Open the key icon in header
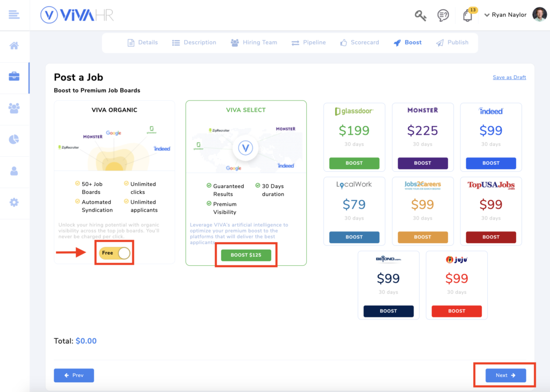This screenshot has height=392, width=550. pos(420,16)
